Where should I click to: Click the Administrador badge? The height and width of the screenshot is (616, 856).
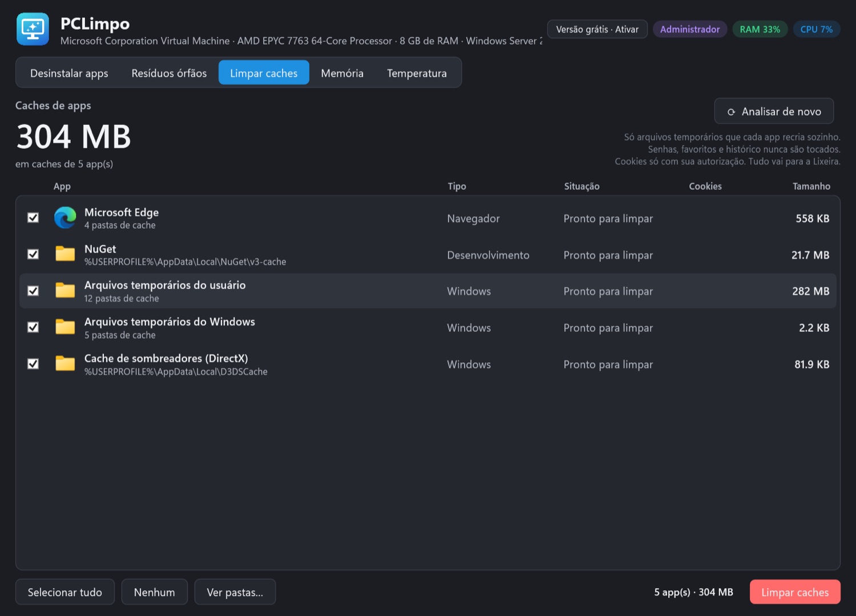[x=690, y=29]
